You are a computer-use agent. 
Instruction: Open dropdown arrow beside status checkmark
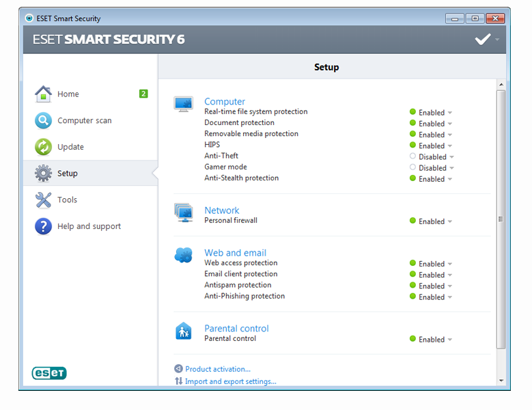[497, 40]
